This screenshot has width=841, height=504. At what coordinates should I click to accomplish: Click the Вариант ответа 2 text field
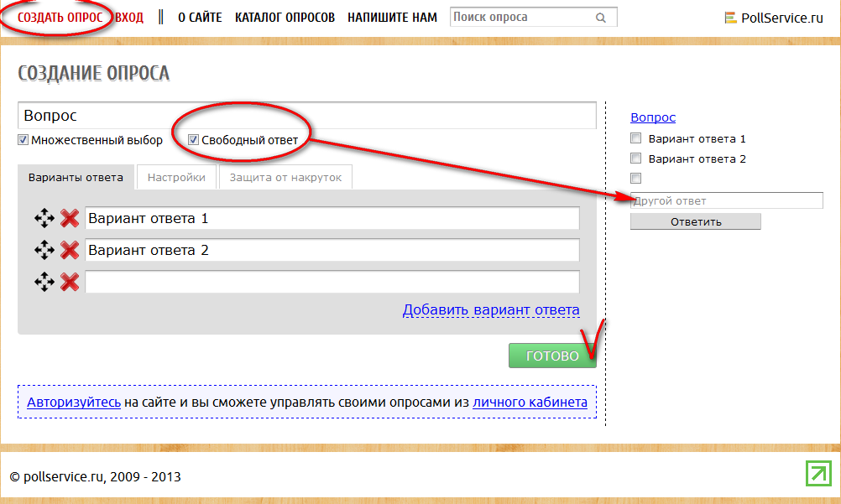coord(332,250)
